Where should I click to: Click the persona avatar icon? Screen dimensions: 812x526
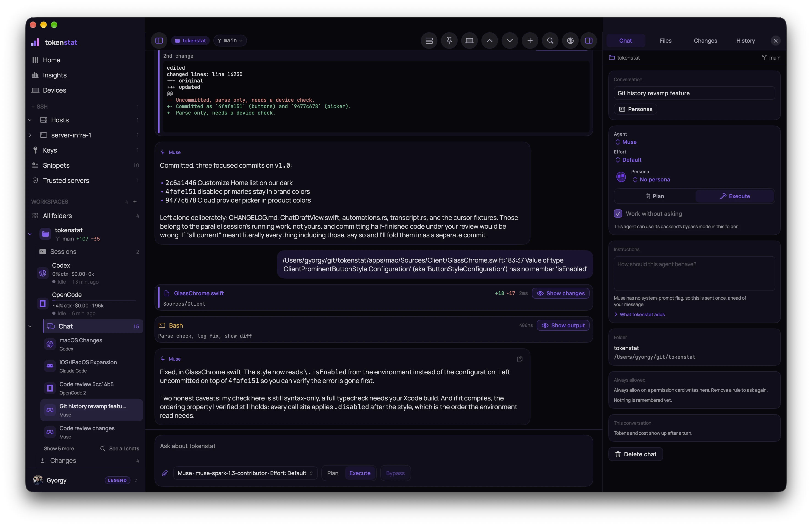click(x=621, y=177)
